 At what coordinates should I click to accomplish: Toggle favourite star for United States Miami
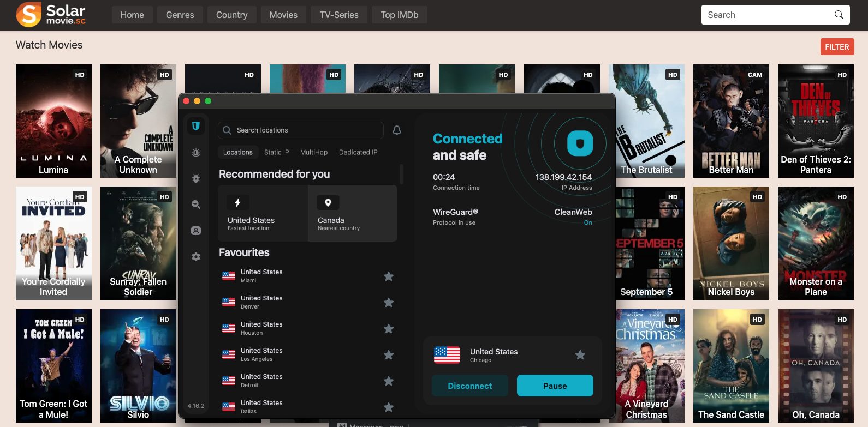pos(389,276)
